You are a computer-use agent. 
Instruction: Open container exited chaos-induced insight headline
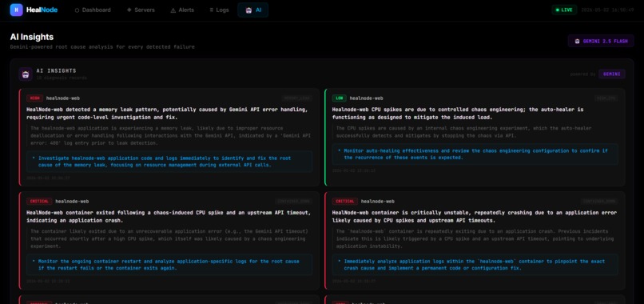coord(169,216)
